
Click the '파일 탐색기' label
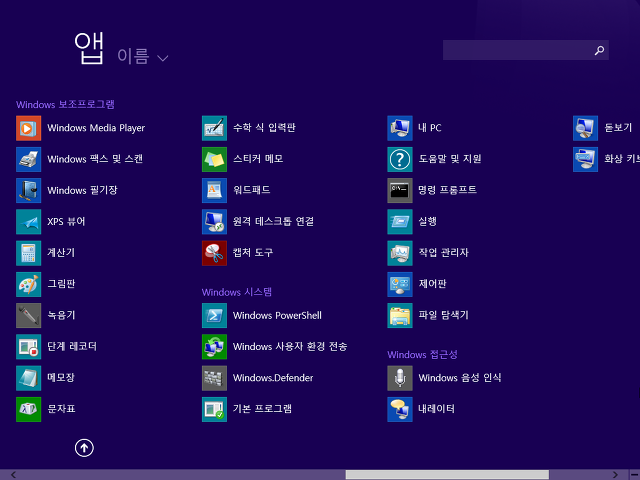point(443,315)
